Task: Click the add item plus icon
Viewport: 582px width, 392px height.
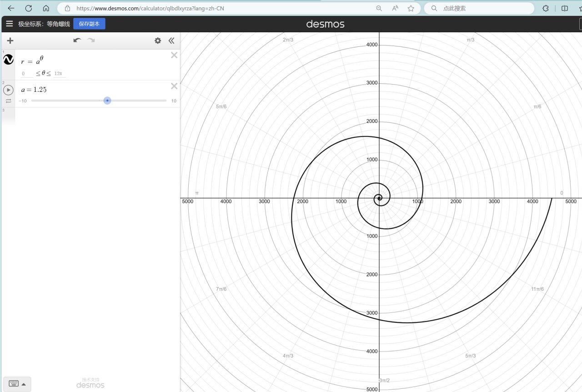Action: 10,40
